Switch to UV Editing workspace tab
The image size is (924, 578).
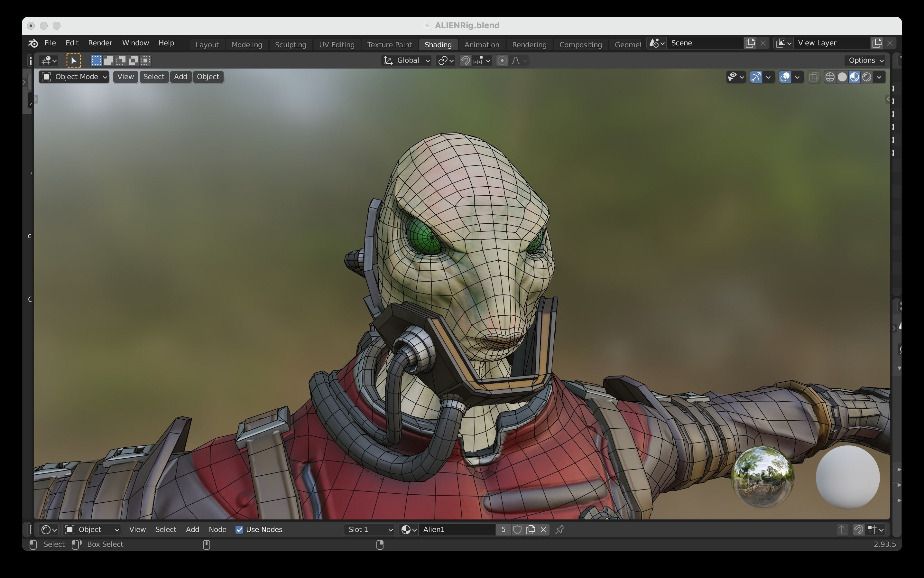pyautogui.click(x=337, y=45)
